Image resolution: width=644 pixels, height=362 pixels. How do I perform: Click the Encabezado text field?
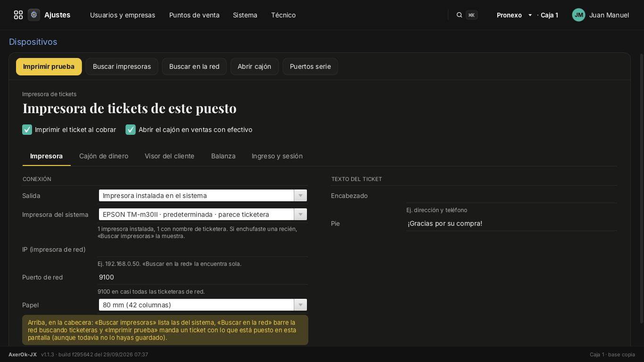pos(512,196)
